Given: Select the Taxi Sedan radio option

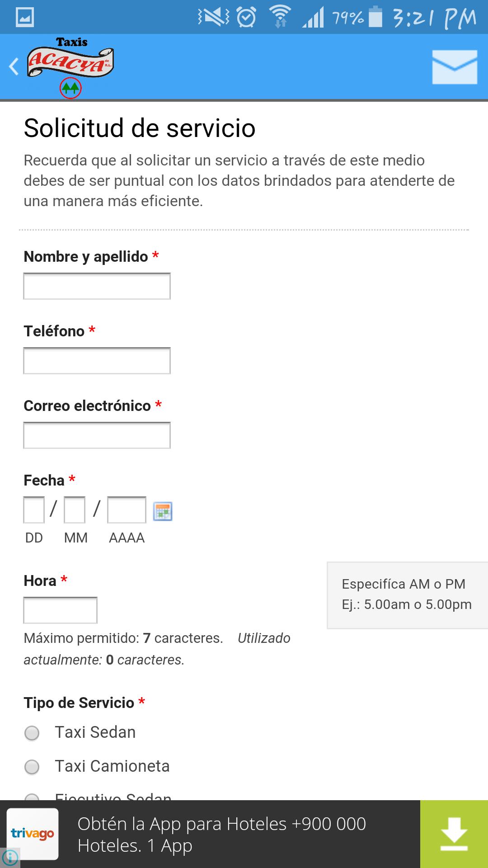Looking at the screenshot, I should [32, 733].
